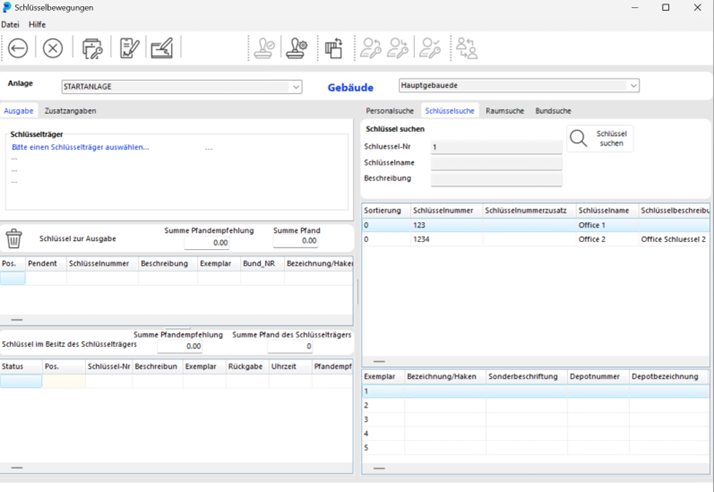Expand the Gebäude dropdown list
Viewport: 714px width, 492px height.
coord(633,86)
